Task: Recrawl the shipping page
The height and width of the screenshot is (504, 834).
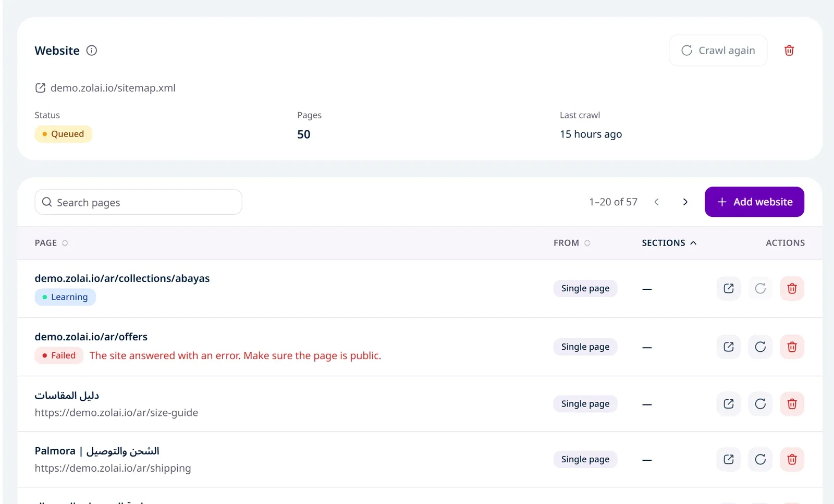Action: coord(761,460)
